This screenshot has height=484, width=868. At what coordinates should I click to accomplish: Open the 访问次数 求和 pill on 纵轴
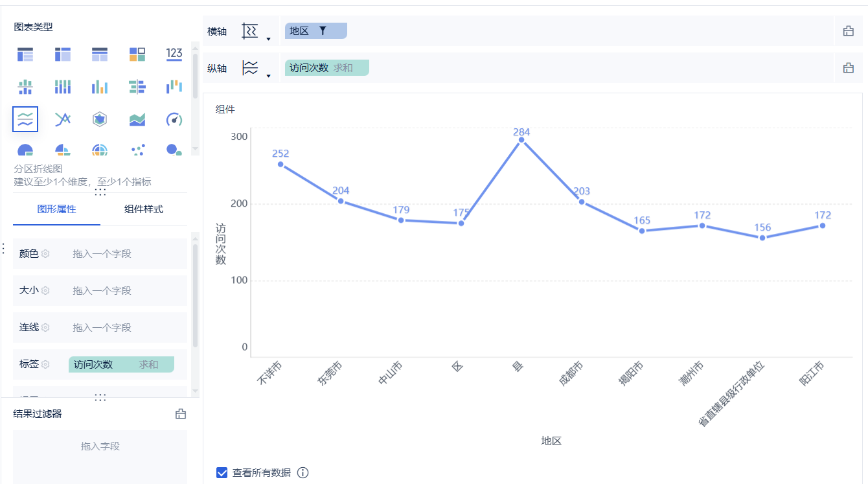(x=327, y=67)
